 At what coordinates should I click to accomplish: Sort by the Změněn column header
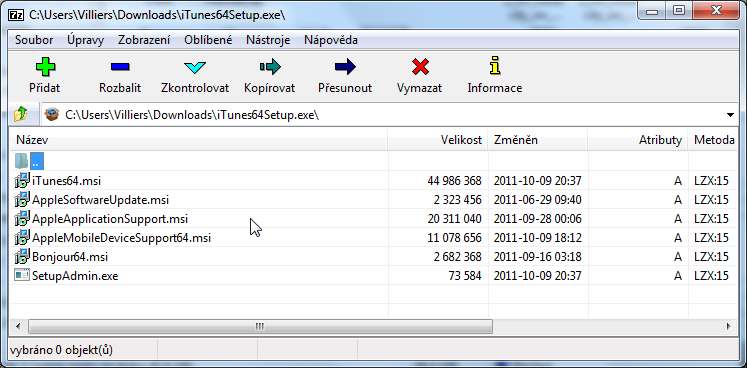click(x=538, y=140)
